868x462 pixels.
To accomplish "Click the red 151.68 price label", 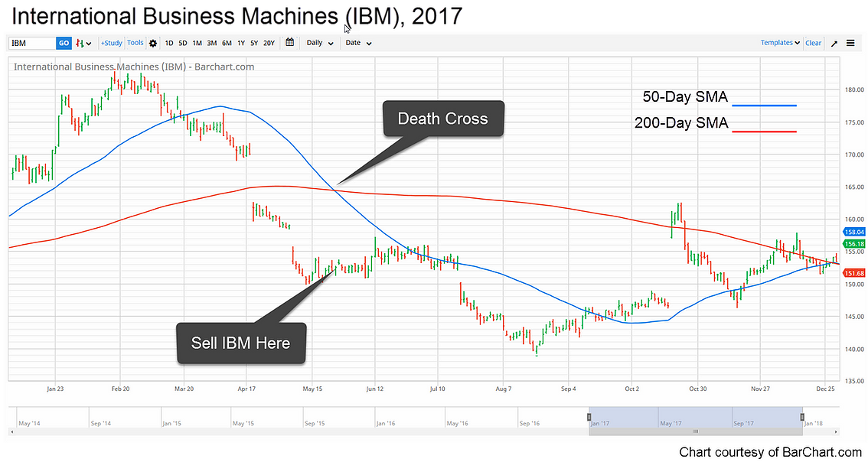I will [854, 273].
